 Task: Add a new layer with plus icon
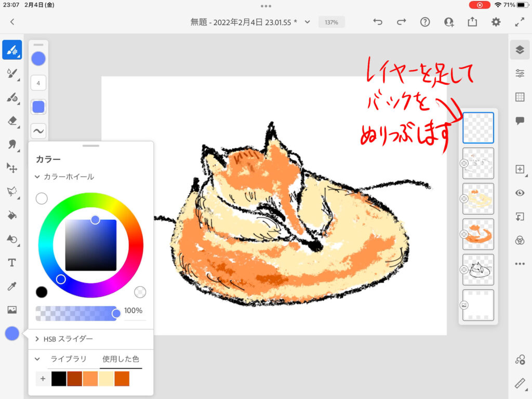coord(520,169)
